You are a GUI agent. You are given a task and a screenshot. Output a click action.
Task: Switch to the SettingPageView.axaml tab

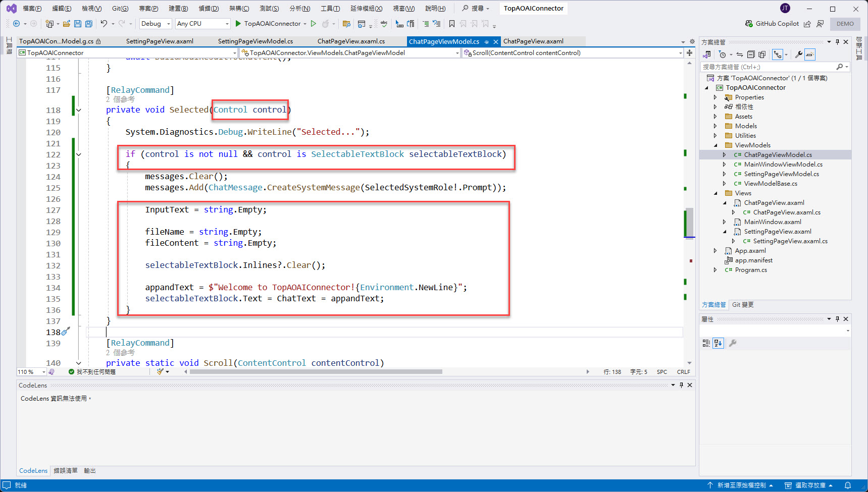pos(160,41)
